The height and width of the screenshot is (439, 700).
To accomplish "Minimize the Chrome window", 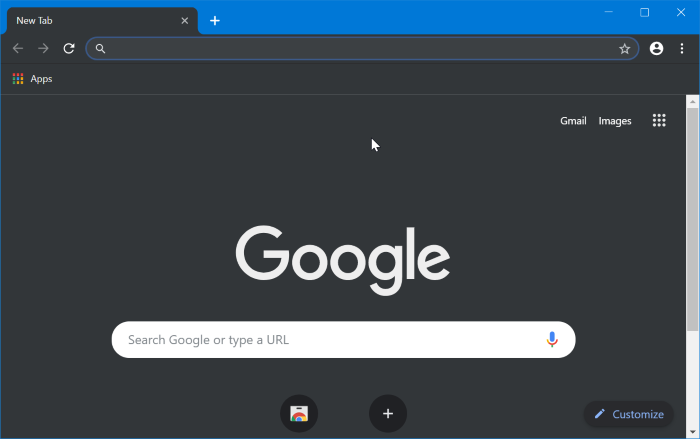I will (608, 12).
